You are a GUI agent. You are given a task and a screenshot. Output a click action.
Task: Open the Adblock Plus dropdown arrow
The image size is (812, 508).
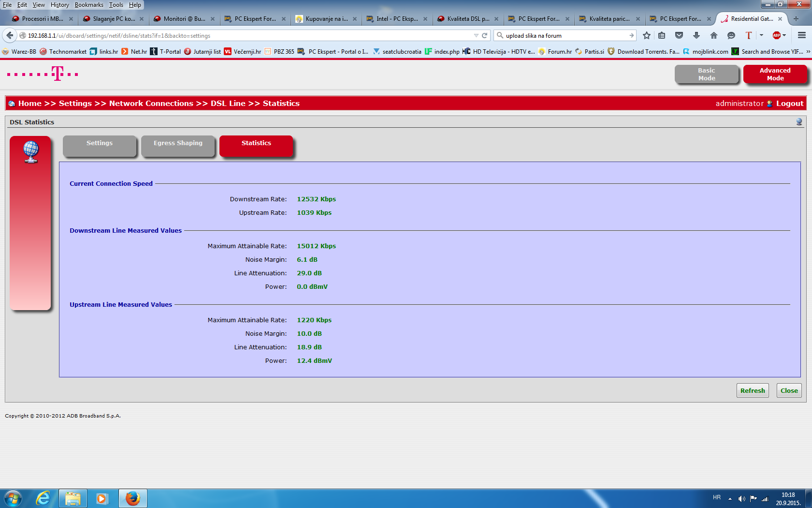(x=784, y=35)
